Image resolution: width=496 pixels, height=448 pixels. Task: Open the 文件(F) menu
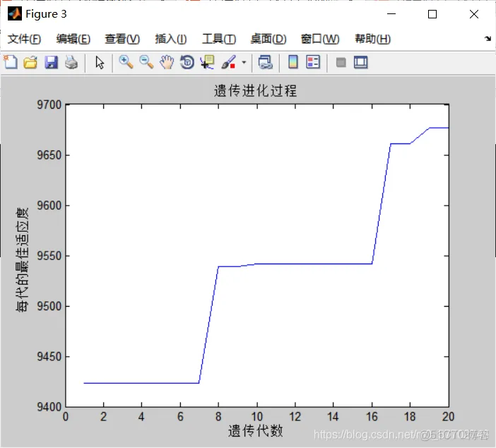[24, 39]
